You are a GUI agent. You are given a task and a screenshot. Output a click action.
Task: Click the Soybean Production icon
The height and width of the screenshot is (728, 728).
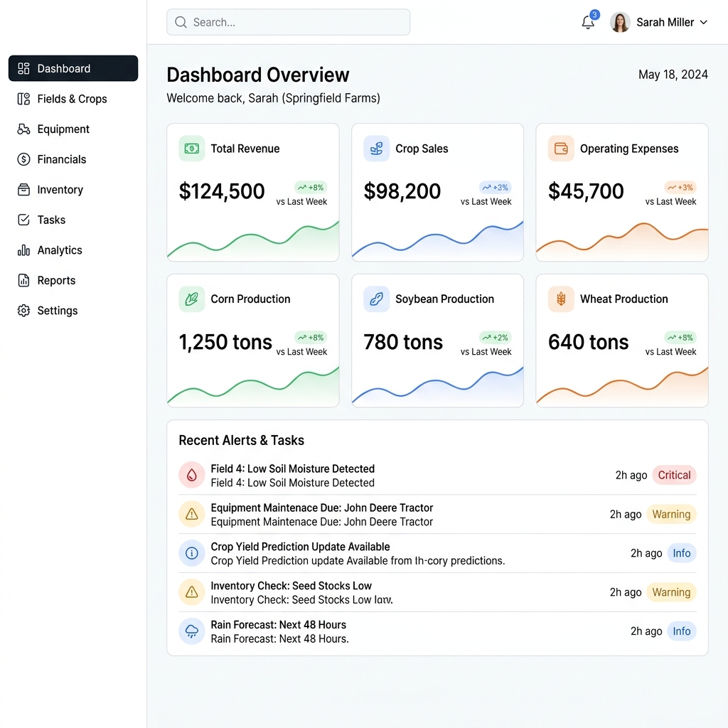click(x=377, y=299)
